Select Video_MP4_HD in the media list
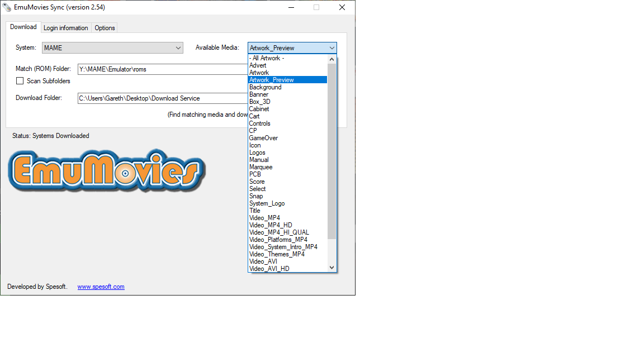This screenshot has height=362, width=644. (x=288, y=225)
